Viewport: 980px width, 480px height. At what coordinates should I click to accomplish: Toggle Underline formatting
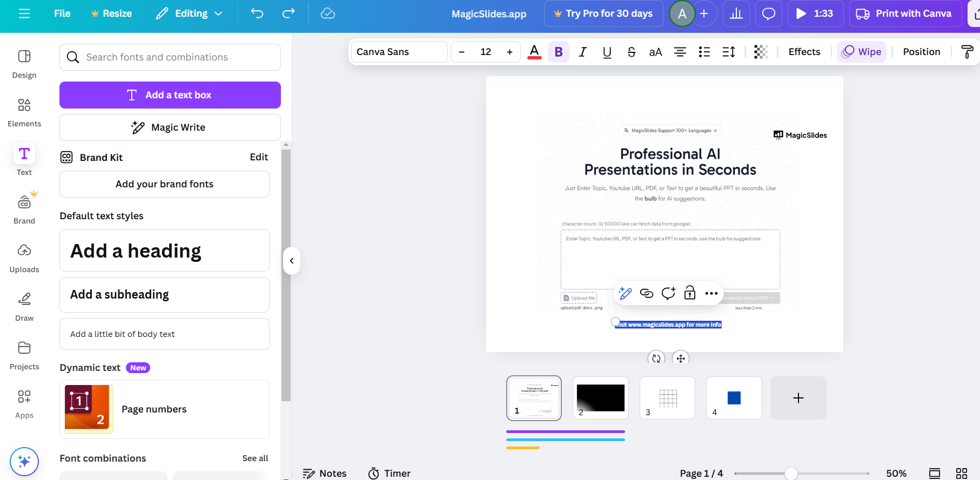tap(607, 52)
